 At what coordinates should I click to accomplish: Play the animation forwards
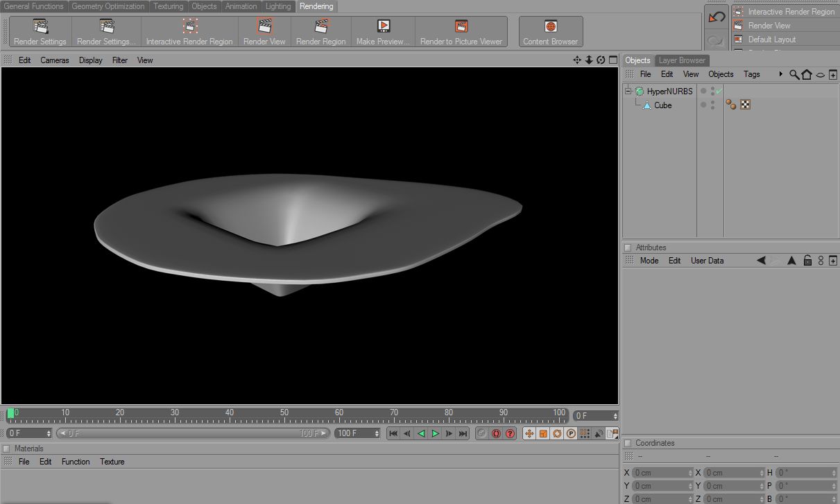coord(436,433)
